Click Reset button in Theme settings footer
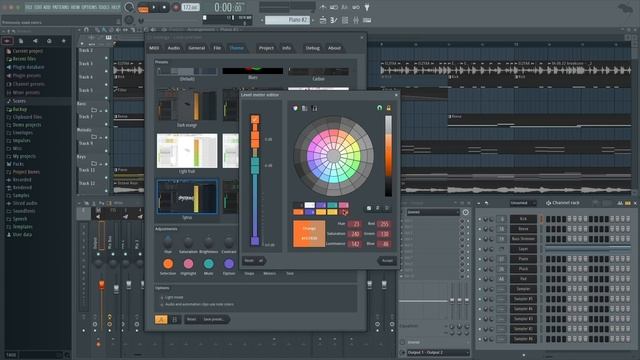The image size is (640, 360). (x=191, y=319)
